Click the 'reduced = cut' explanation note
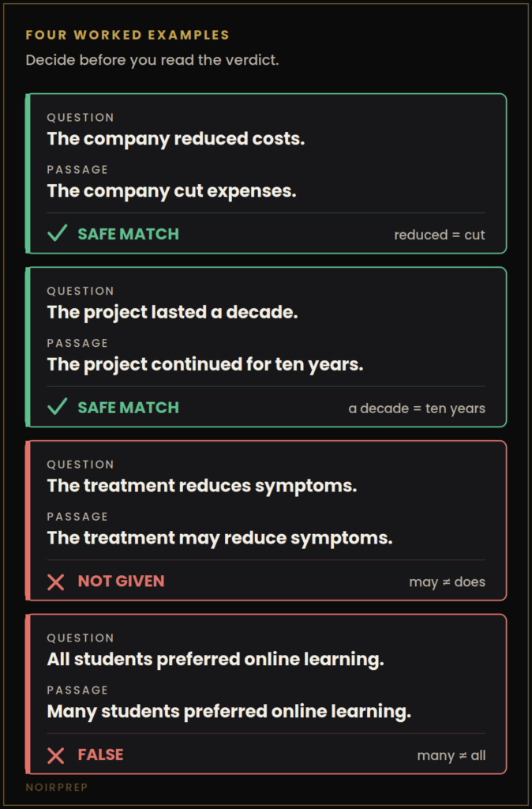Image resolution: width=532 pixels, height=809 pixels. pos(440,235)
